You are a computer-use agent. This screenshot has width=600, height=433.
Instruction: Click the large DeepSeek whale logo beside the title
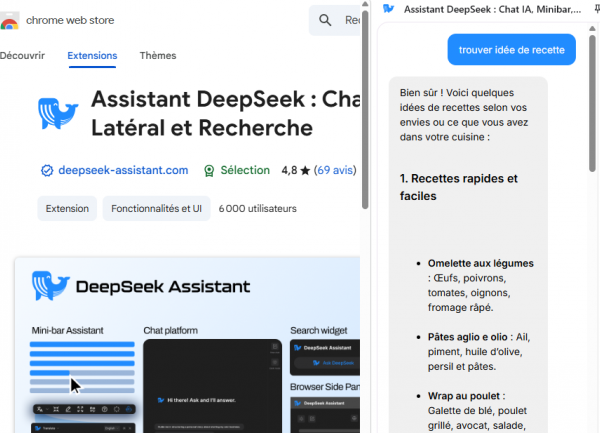tap(58, 113)
